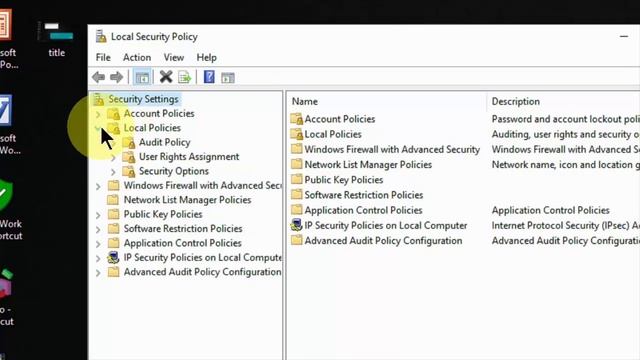This screenshot has height=360, width=640.
Task: Select Security Options in the tree
Action: pos(174,171)
